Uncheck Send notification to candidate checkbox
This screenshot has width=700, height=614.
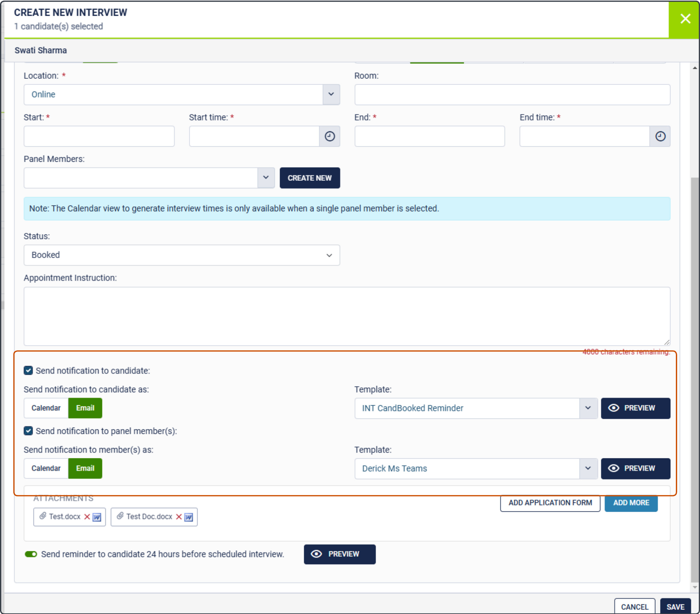[28, 370]
